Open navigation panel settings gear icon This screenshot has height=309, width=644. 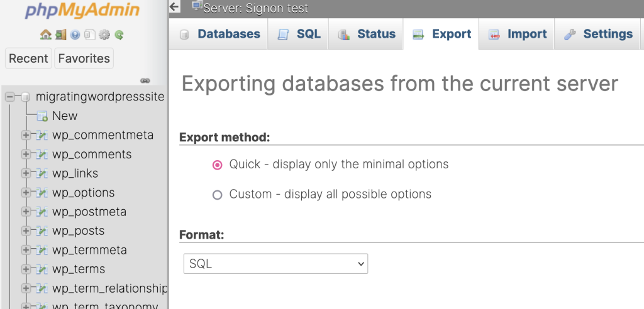coord(104,35)
